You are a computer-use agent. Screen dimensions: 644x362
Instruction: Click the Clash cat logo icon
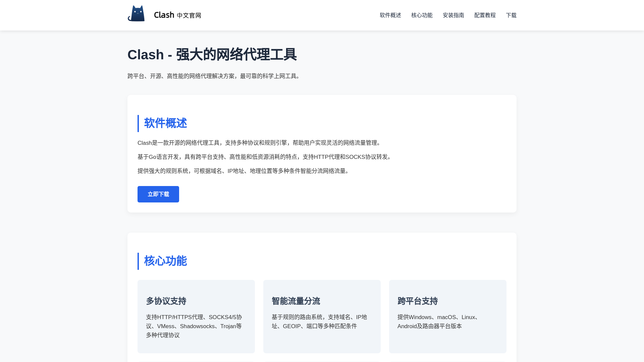click(136, 14)
